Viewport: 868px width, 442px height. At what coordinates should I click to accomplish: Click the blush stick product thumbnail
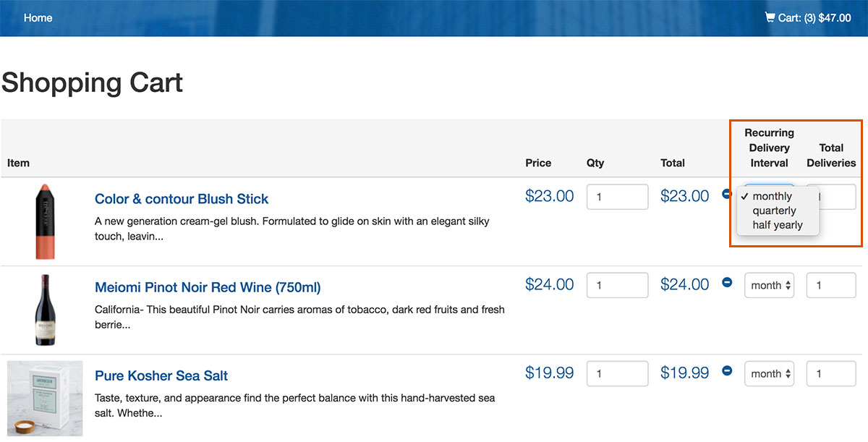[x=45, y=221]
